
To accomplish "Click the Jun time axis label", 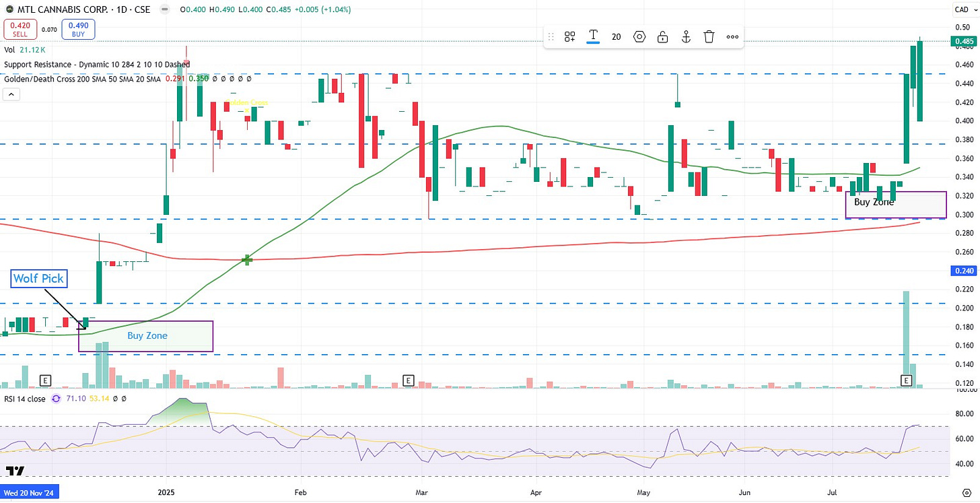I will (x=744, y=492).
